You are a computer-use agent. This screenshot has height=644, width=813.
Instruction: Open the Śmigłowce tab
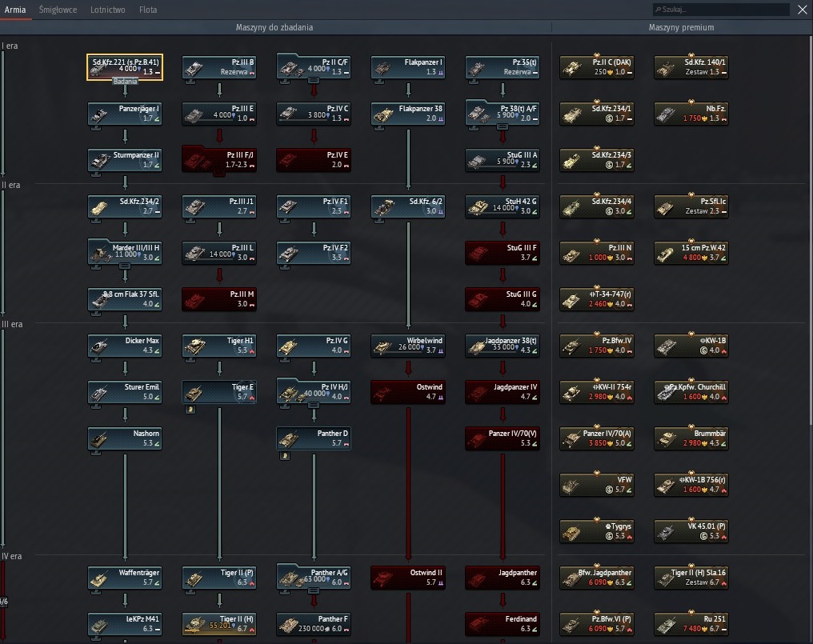tap(58, 10)
